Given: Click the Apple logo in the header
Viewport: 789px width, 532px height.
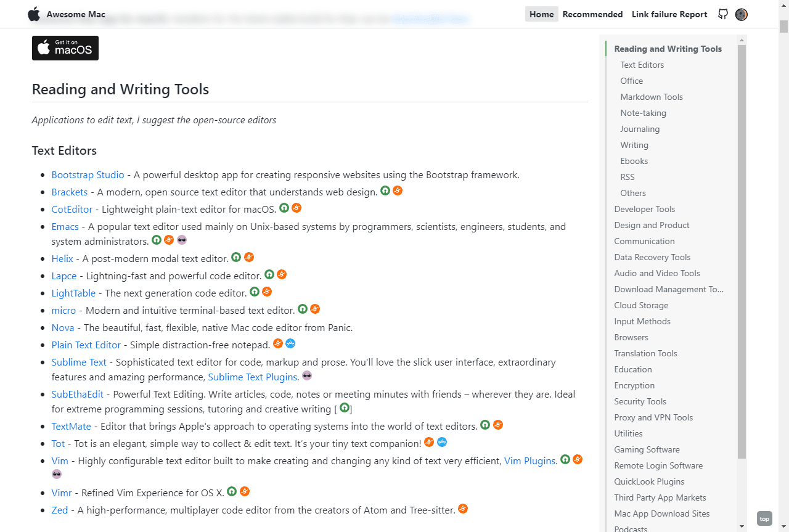Looking at the screenshot, I should 34,14.
